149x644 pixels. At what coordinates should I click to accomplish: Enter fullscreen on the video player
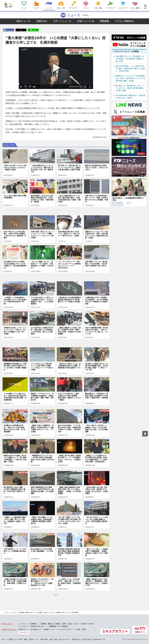click(x=90, y=87)
